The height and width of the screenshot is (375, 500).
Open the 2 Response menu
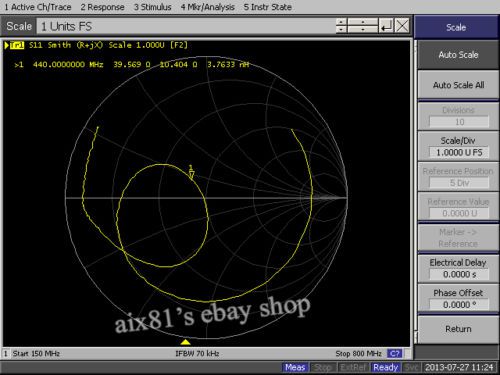click(x=102, y=7)
